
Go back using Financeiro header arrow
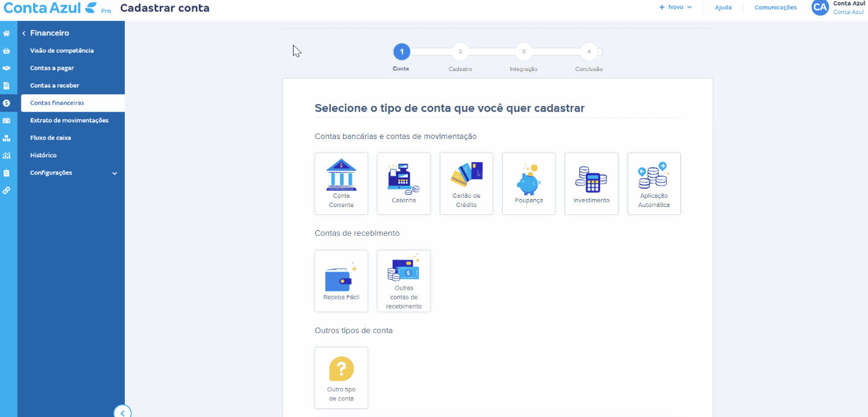(x=24, y=33)
